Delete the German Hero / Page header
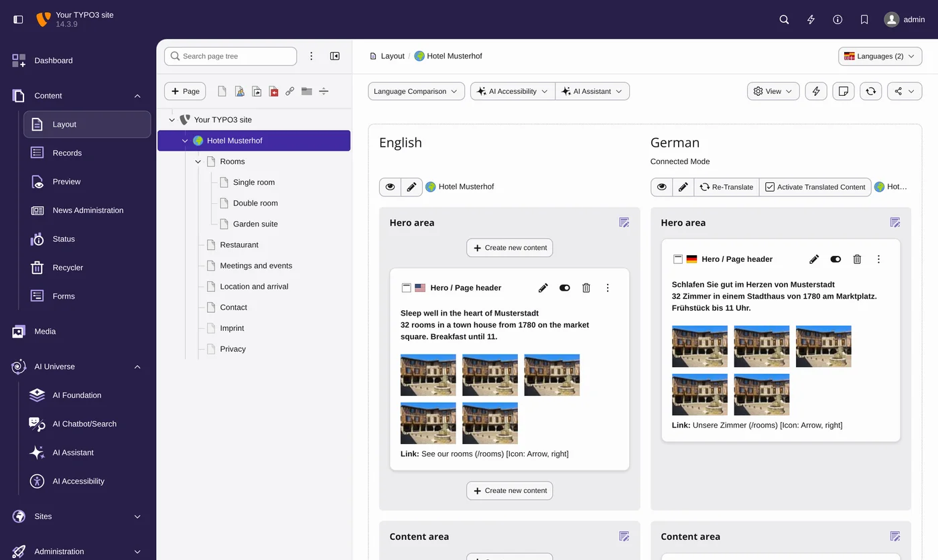Screen dimensions: 938x560 857,259
